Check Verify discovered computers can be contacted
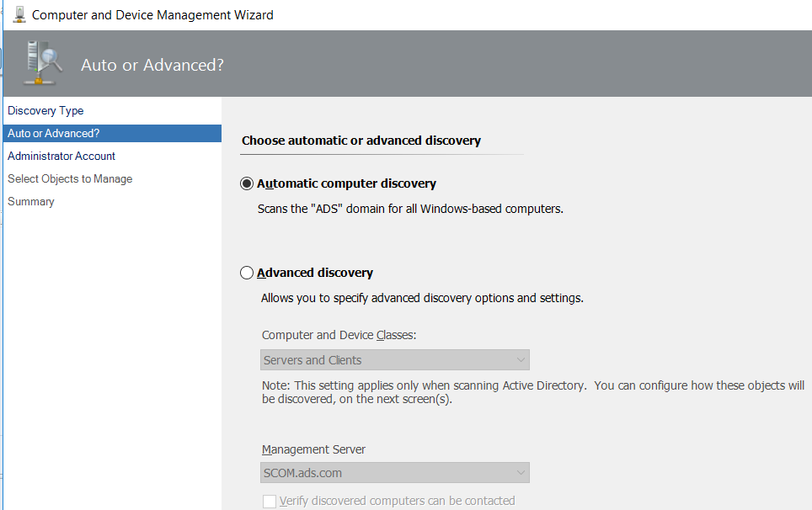 270,502
